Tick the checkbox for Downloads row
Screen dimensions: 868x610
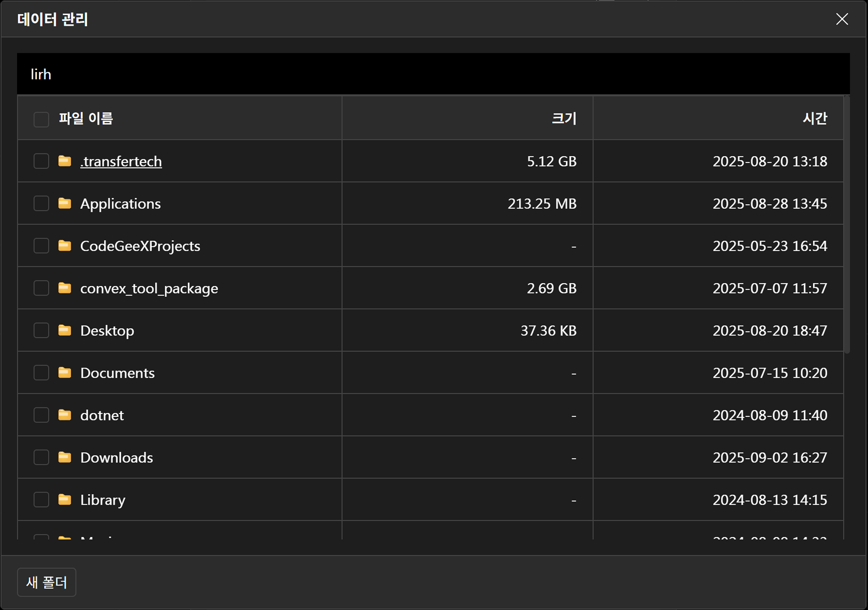[x=41, y=457]
